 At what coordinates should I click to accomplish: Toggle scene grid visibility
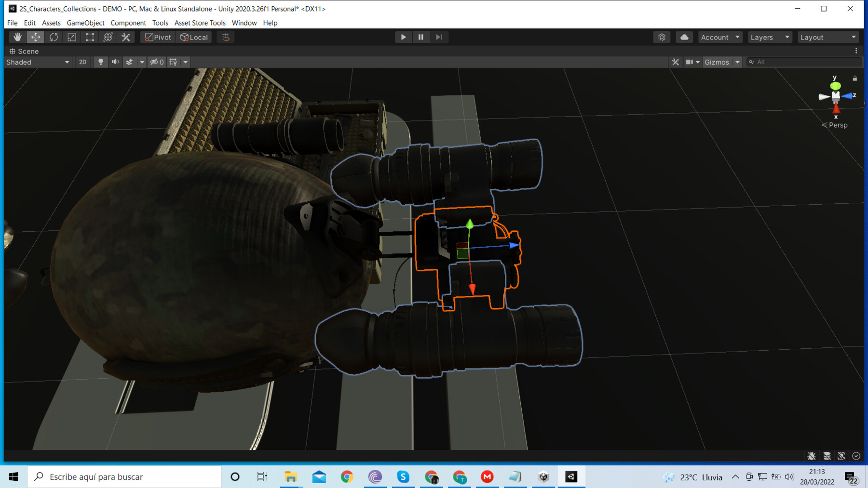(174, 62)
